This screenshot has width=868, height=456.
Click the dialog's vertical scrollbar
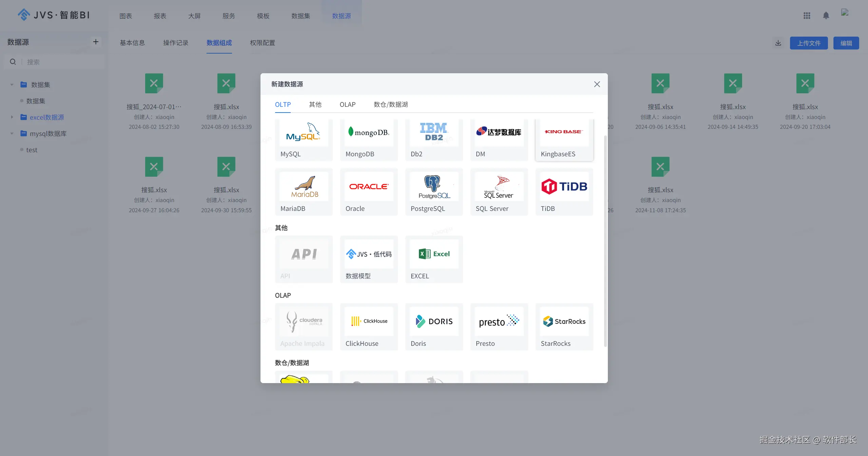(x=605, y=241)
